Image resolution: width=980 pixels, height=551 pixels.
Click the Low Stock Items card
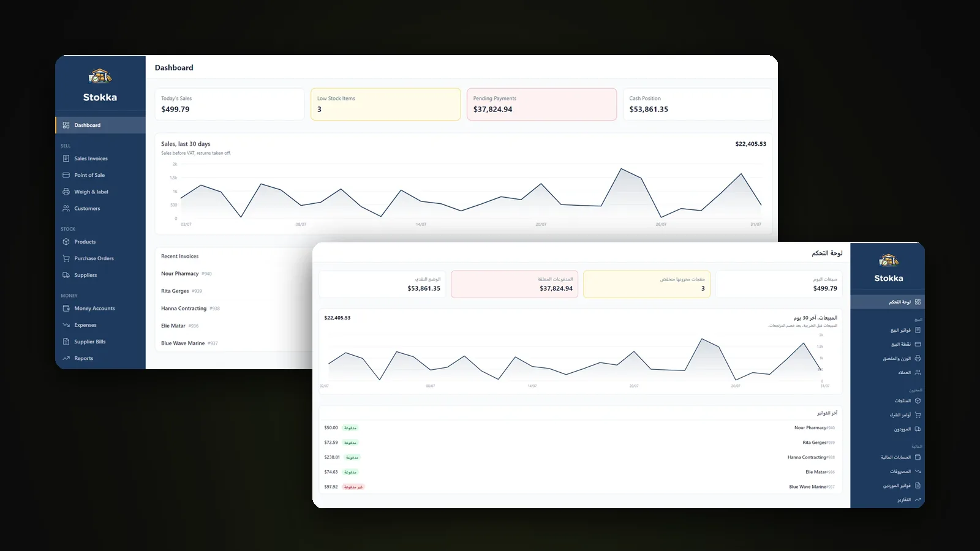pyautogui.click(x=385, y=104)
